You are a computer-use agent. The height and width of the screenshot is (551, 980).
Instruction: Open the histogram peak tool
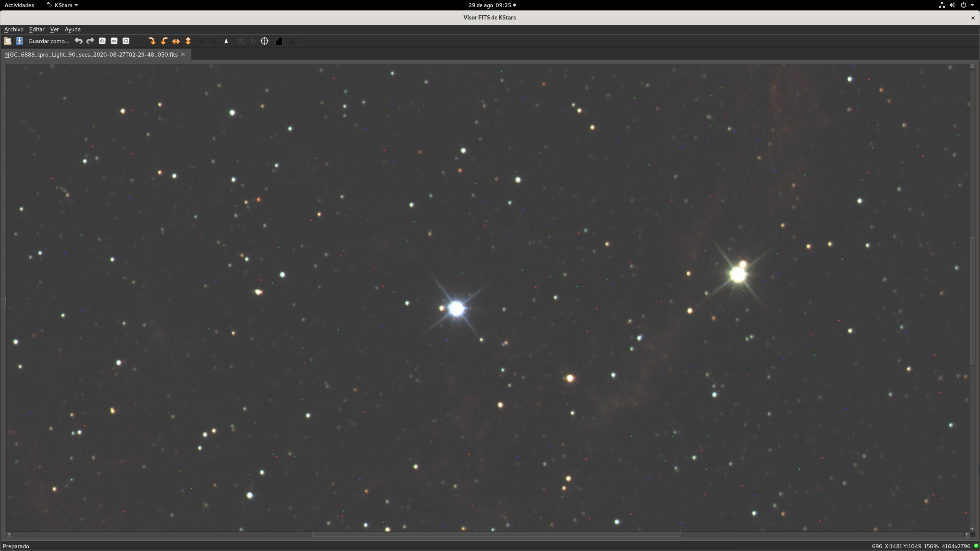(226, 41)
